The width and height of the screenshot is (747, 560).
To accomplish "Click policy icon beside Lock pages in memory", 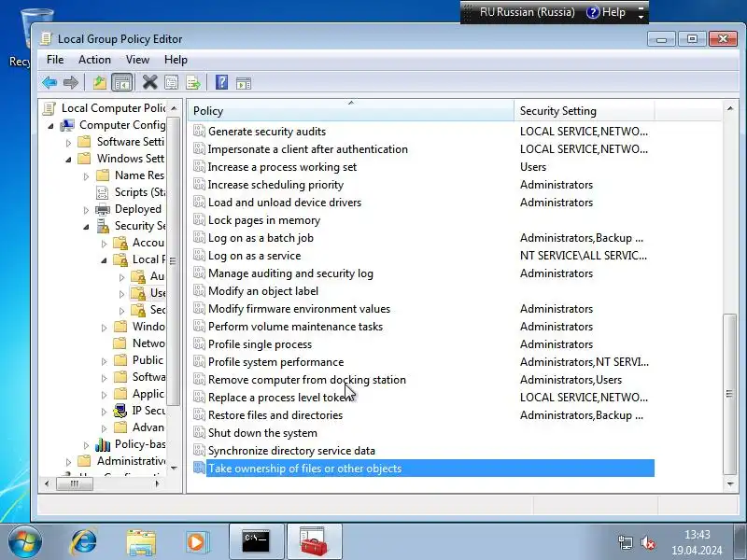I will (x=199, y=219).
